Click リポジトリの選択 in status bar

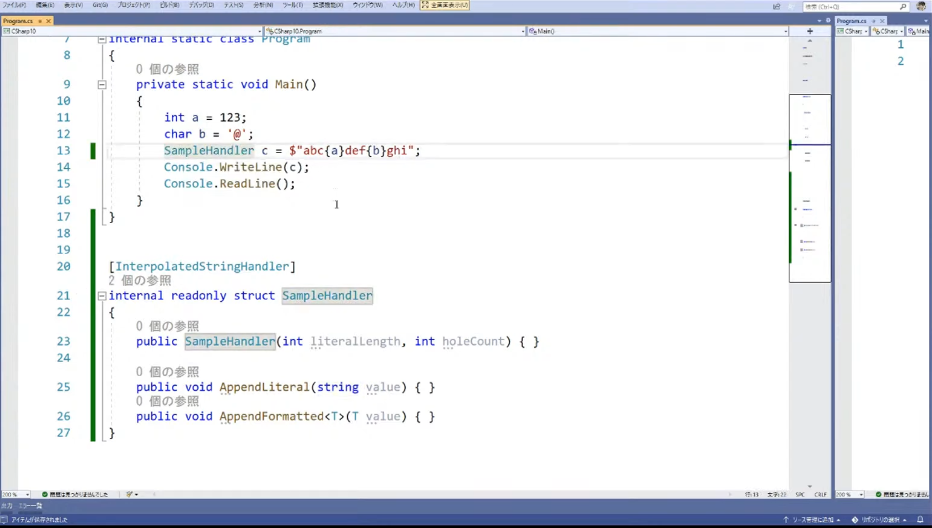pos(879,520)
